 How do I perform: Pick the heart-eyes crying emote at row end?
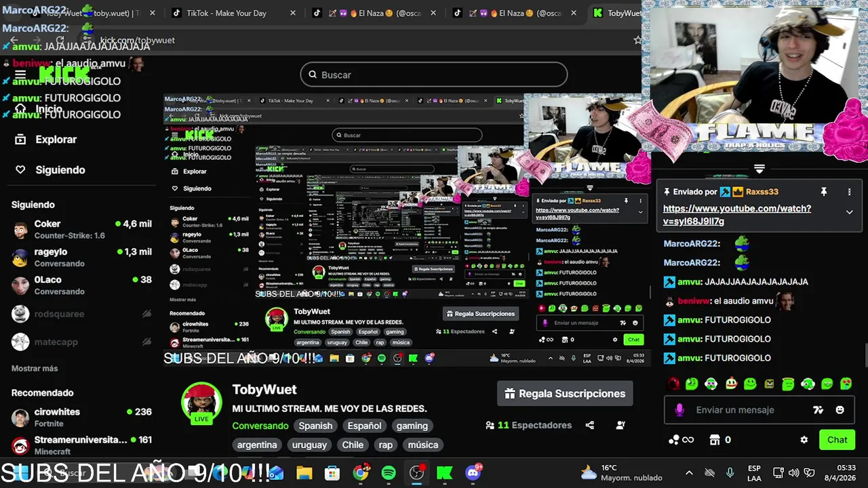coord(846,384)
